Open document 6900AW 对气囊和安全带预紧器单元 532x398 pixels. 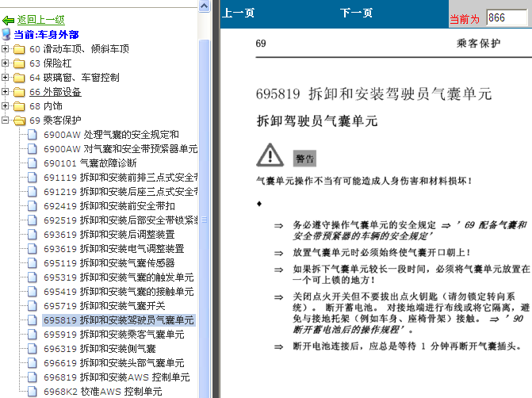[x=121, y=149]
